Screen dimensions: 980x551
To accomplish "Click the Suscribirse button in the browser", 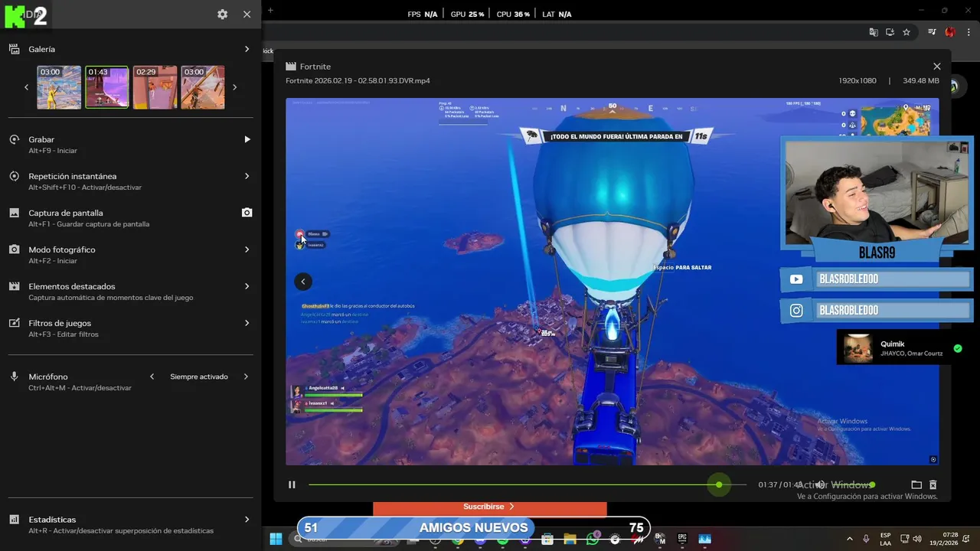I will tap(489, 507).
